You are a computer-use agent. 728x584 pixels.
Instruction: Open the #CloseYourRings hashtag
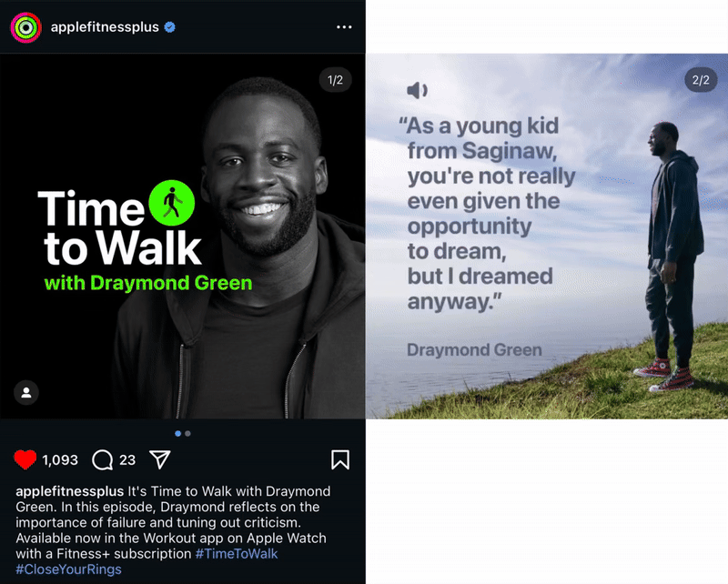point(69,569)
